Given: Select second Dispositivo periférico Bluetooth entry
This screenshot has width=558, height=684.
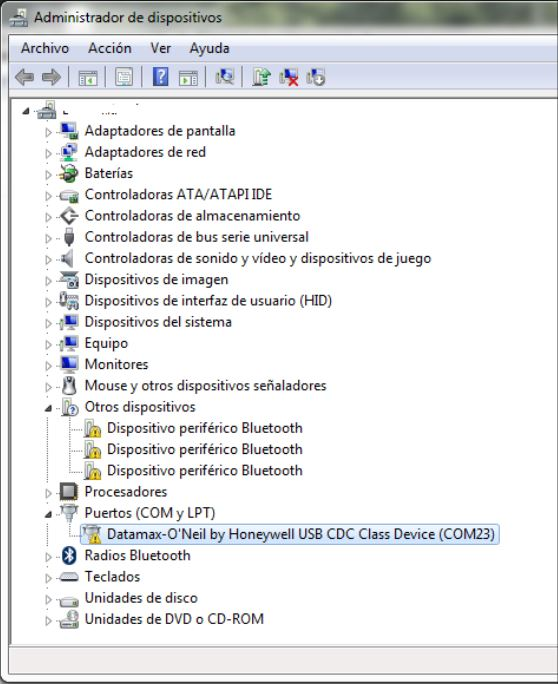Looking at the screenshot, I should pos(205,449).
